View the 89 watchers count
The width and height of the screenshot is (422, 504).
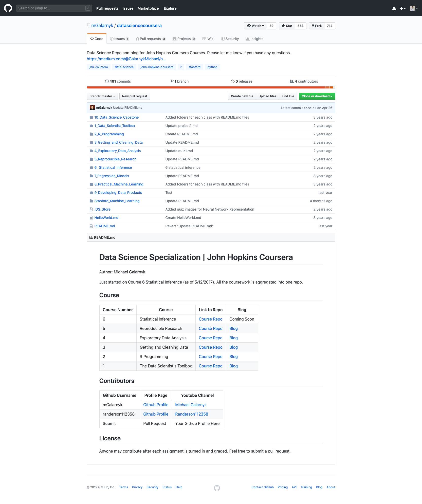[x=271, y=26]
